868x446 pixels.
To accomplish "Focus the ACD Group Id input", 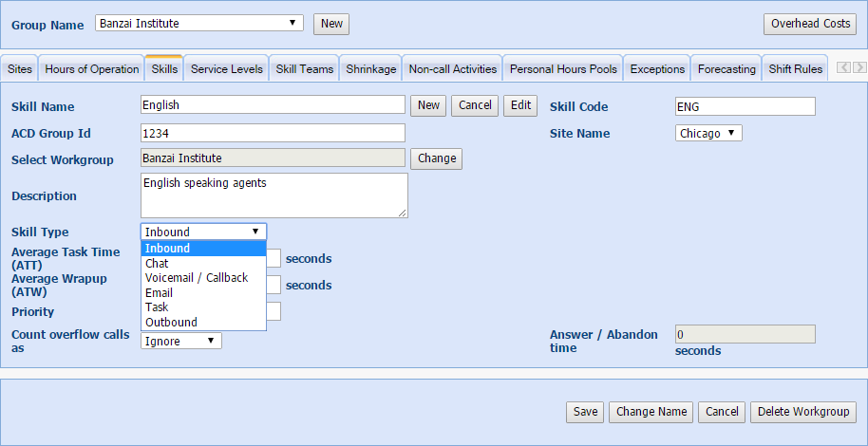I will pyautogui.click(x=273, y=133).
